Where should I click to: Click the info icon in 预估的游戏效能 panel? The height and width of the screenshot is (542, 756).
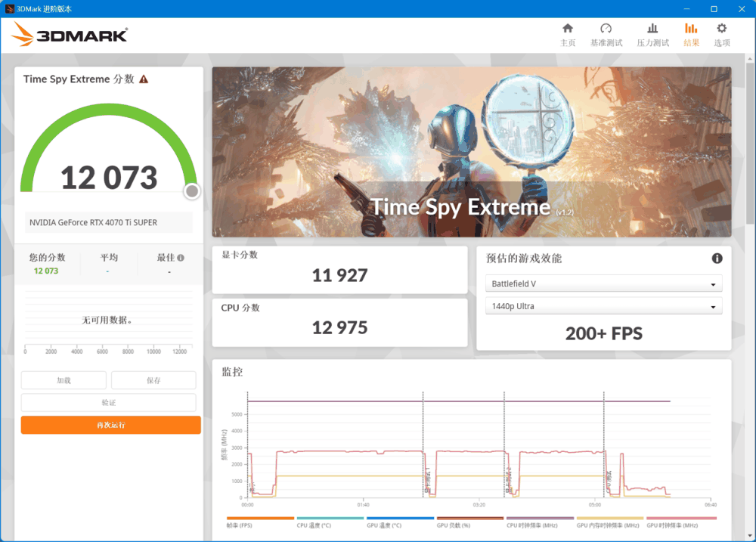(x=717, y=258)
